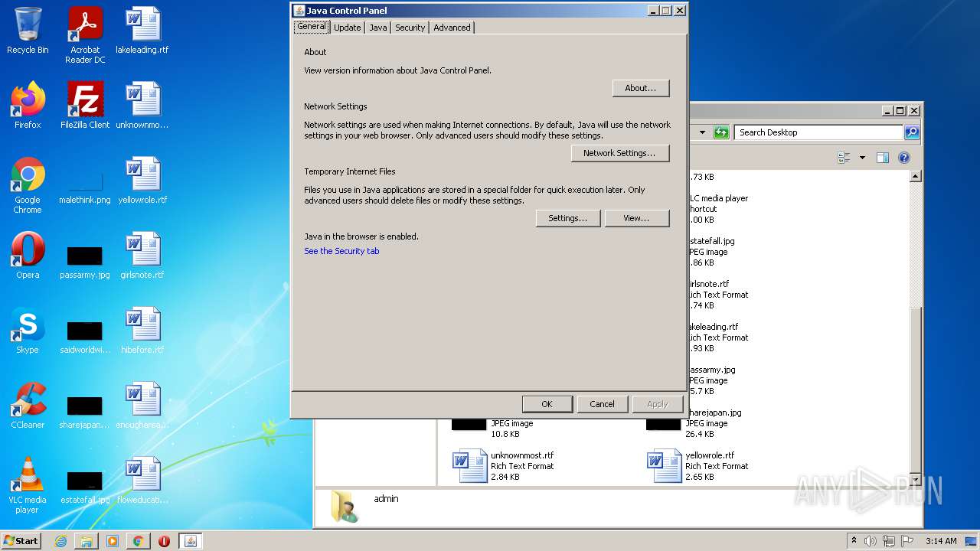The width and height of the screenshot is (980, 551).
Task: Open the Start menu
Action: pyautogui.click(x=21, y=540)
